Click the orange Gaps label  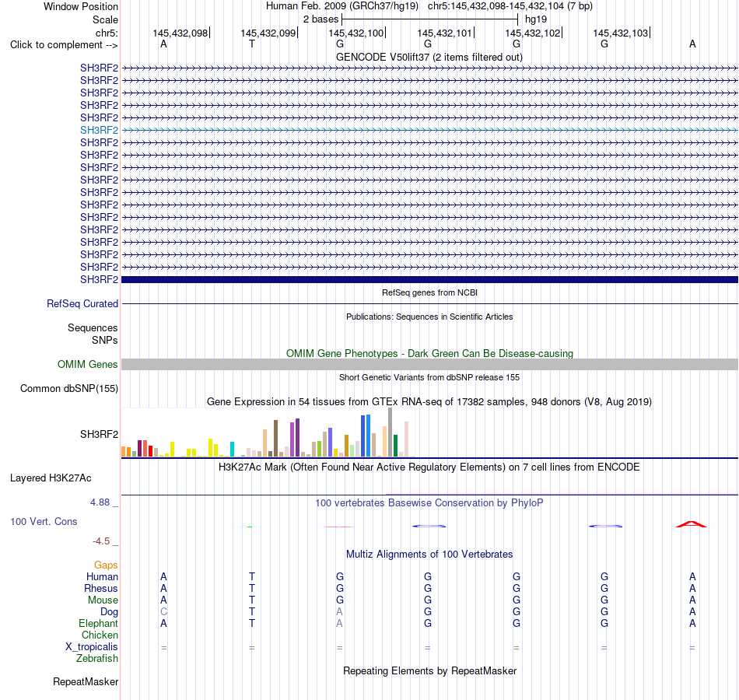pos(106,565)
